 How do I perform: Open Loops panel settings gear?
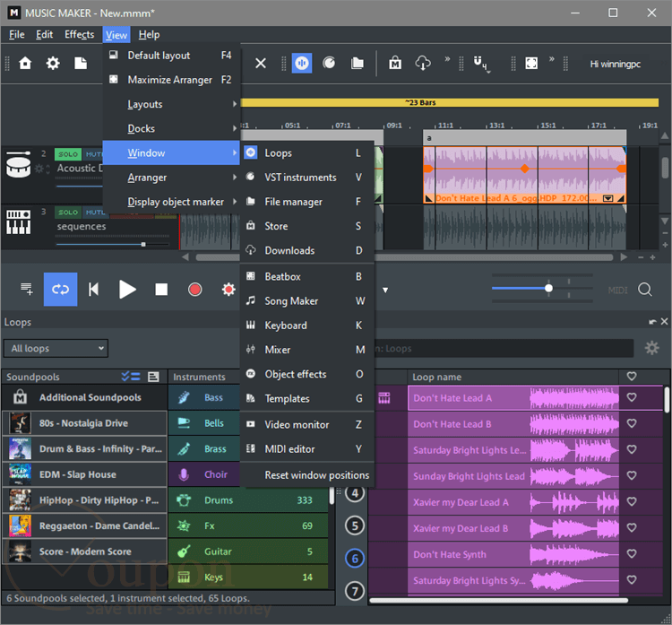click(x=652, y=348)
